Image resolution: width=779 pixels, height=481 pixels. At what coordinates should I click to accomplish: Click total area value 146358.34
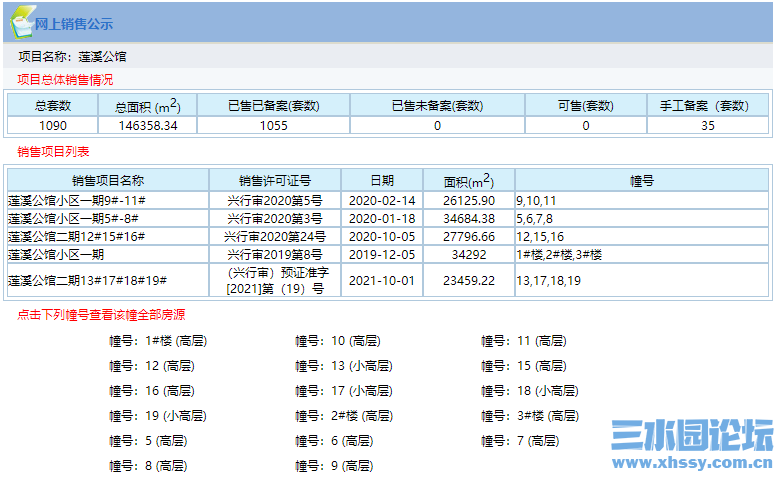(148, 126)
